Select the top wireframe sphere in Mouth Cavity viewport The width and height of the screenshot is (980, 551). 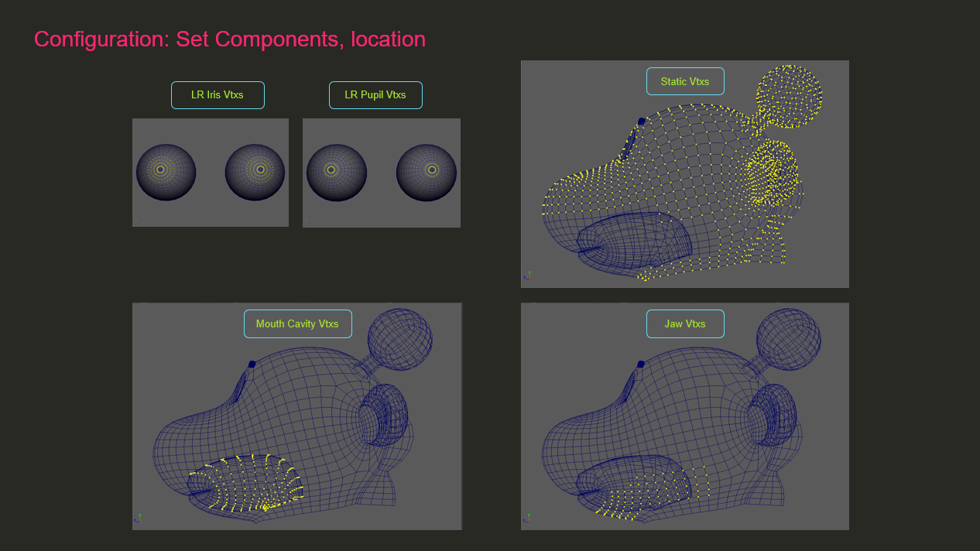[x=399, y=339]
